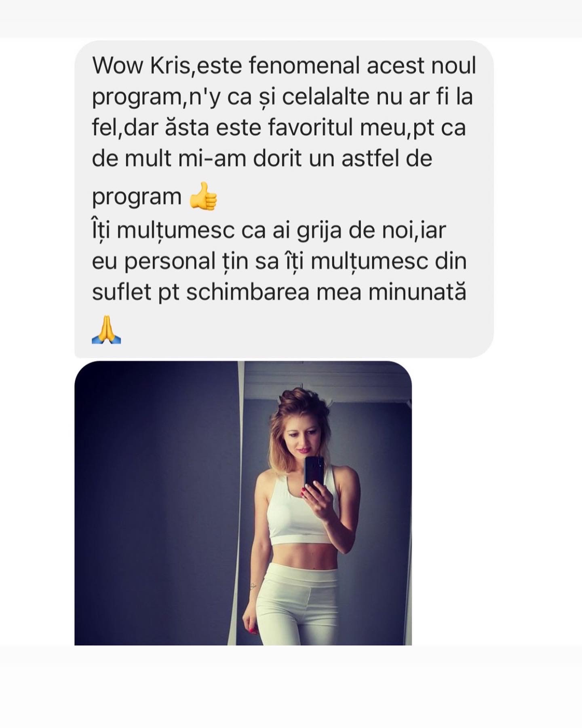Click the praying hands emoji
The height and width of the screenshot is (728, 582).
[106, 330]
